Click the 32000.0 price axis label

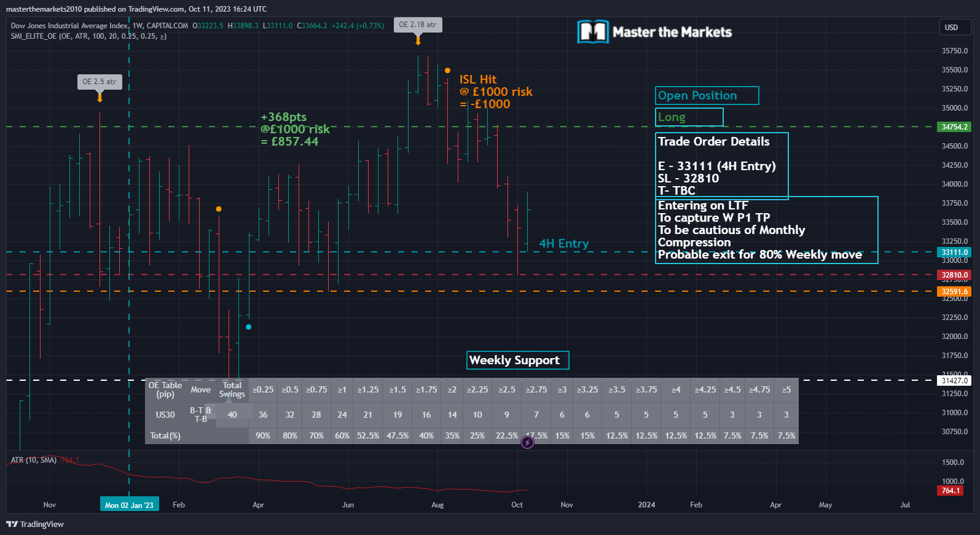tap(955, 337)
